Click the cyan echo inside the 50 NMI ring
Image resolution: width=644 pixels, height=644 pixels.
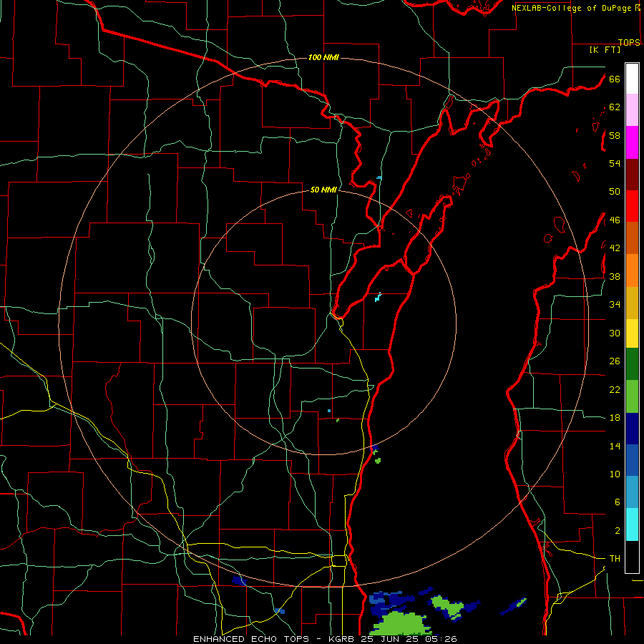click(x=378, y=297)
